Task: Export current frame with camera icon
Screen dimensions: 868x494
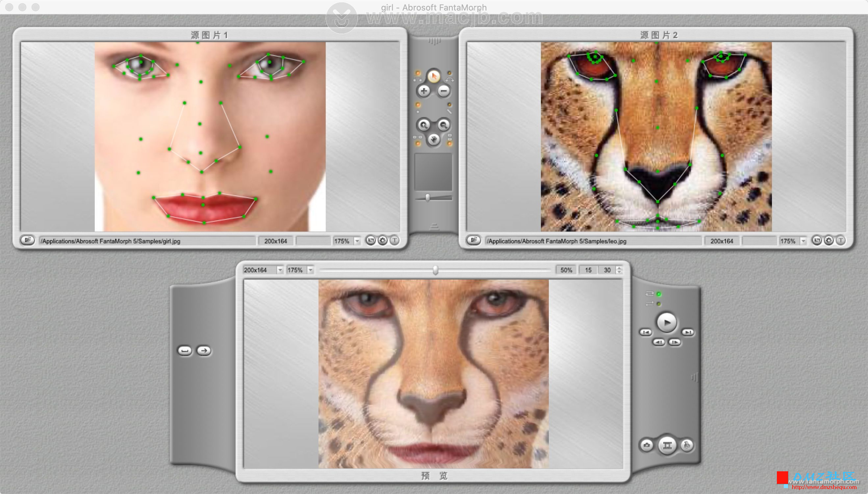Action: pyautogui.click(x=647, y=445)
